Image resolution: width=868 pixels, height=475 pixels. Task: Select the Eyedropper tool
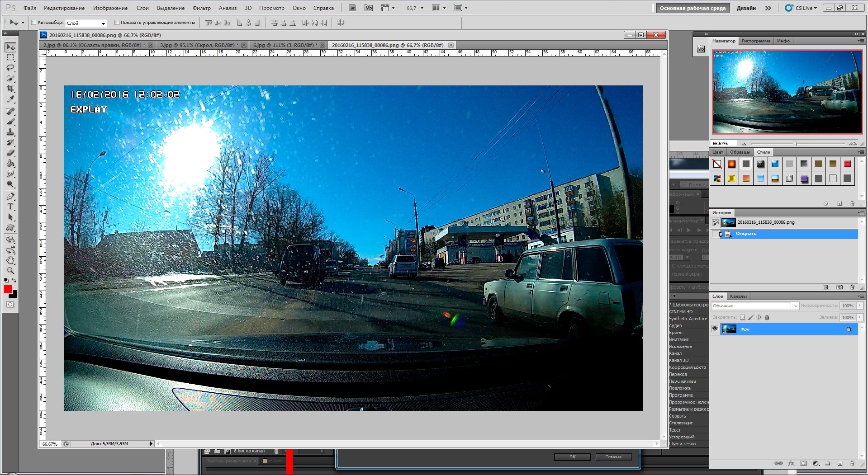(x=10, y=99)
